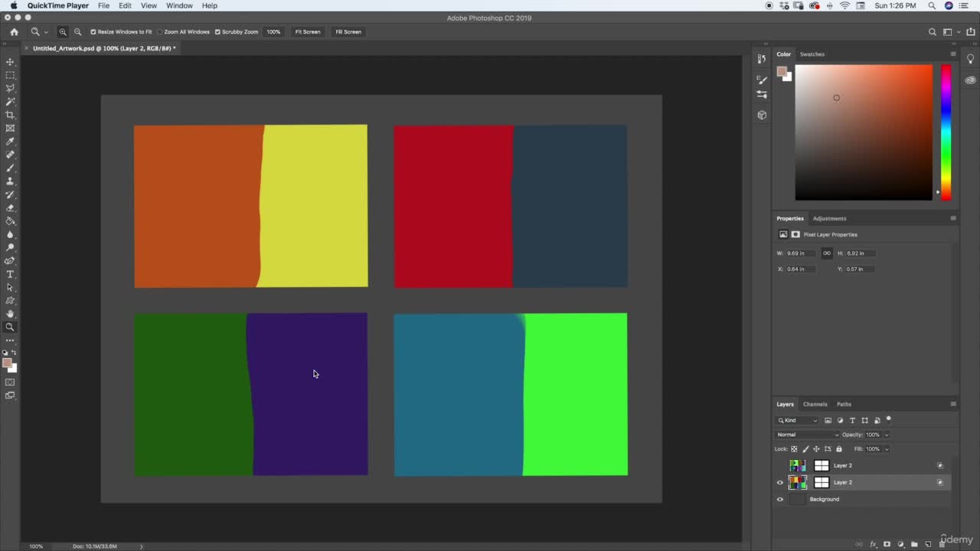Click the Home icon in options bar
This screenshot has width=980, height=551.
tap(14, 32)
